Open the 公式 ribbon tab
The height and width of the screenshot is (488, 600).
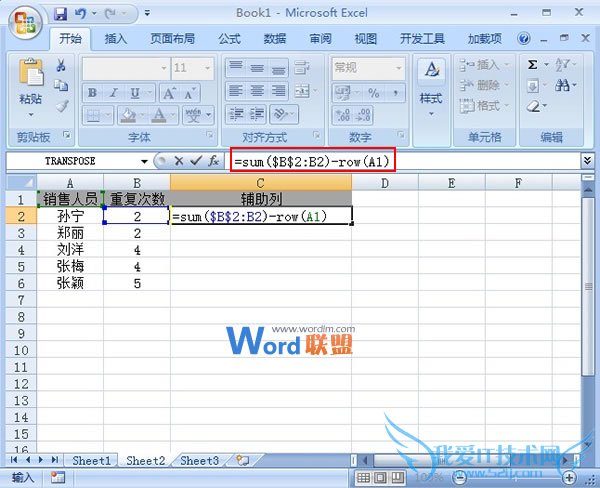point(229,38)
